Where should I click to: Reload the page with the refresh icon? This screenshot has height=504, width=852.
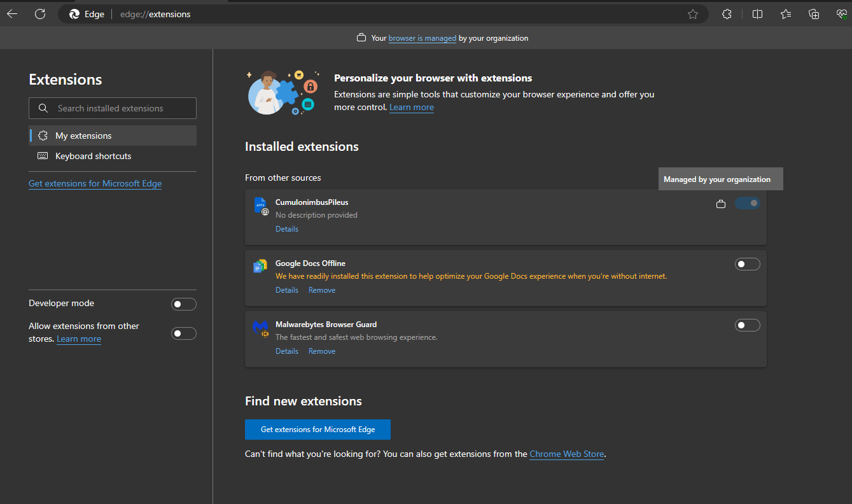(40, 14)
